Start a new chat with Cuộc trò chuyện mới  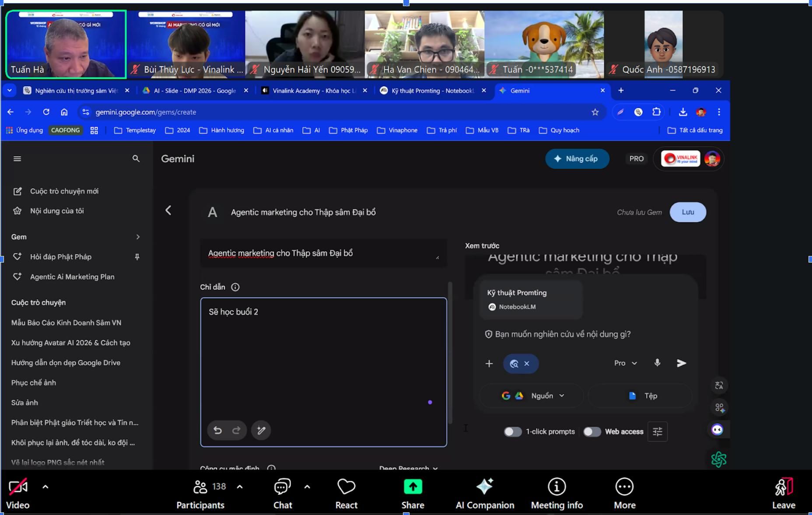pyautogui.click(x=64, y=191)
